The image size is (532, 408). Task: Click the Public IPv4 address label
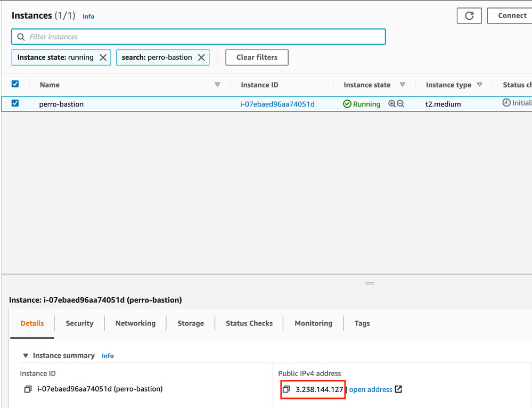[309, 373]
